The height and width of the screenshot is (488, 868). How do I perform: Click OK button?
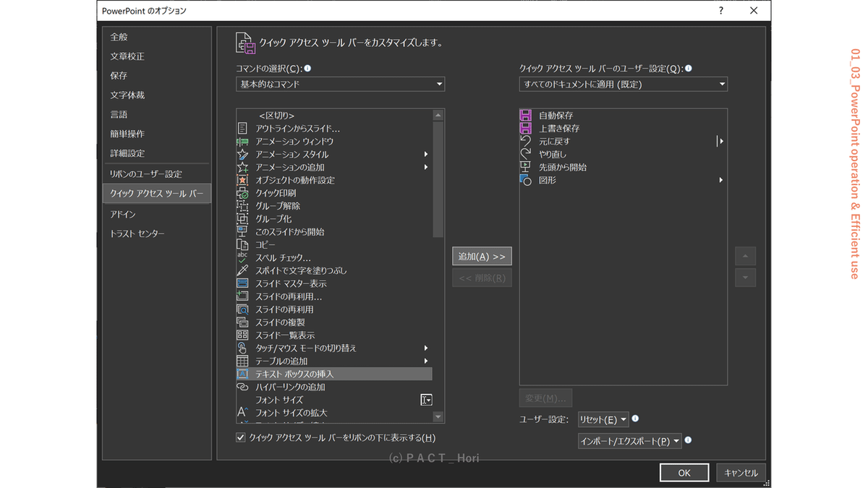(x=684, y=473)
